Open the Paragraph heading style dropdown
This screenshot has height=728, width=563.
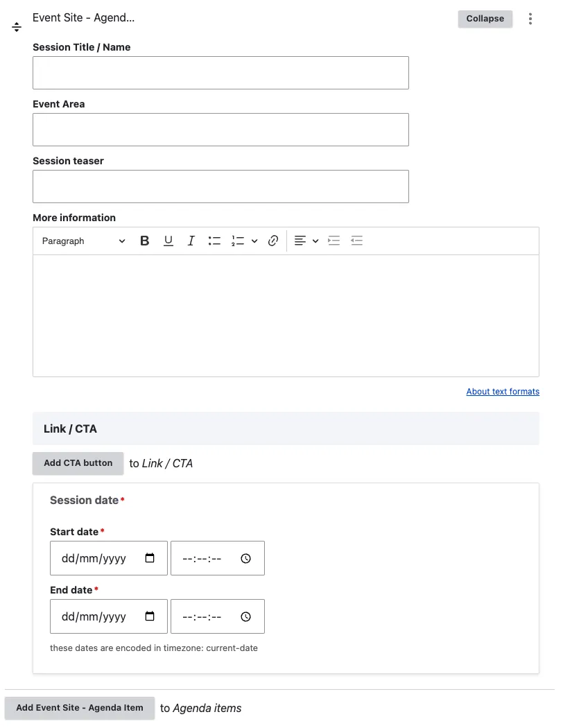click(x=83, y=241)
